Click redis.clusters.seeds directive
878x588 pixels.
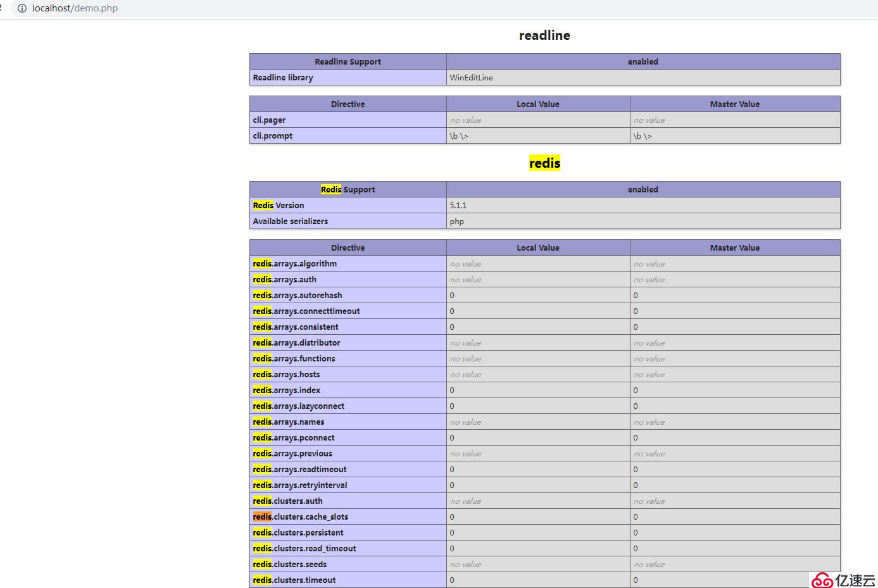[290, 564]
